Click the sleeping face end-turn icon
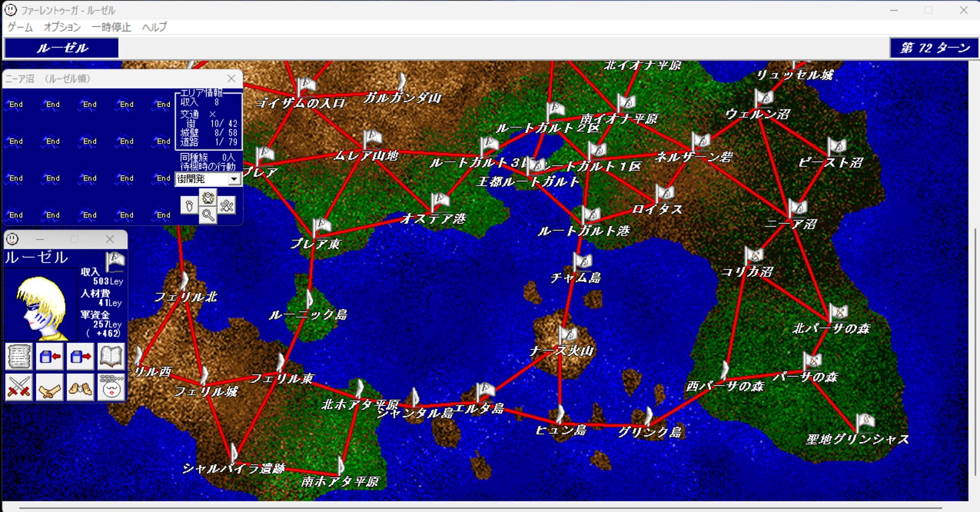 click(x=111, y=387)
